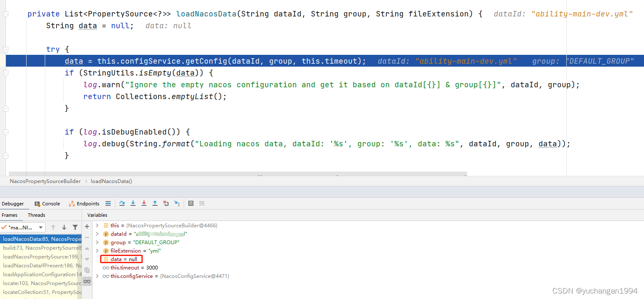Image resolution: width=644 pixels, height=299 pixels.
Task: Select the loadNacosDataIfPresent:186 stack frame
Action: click(41, 266)
